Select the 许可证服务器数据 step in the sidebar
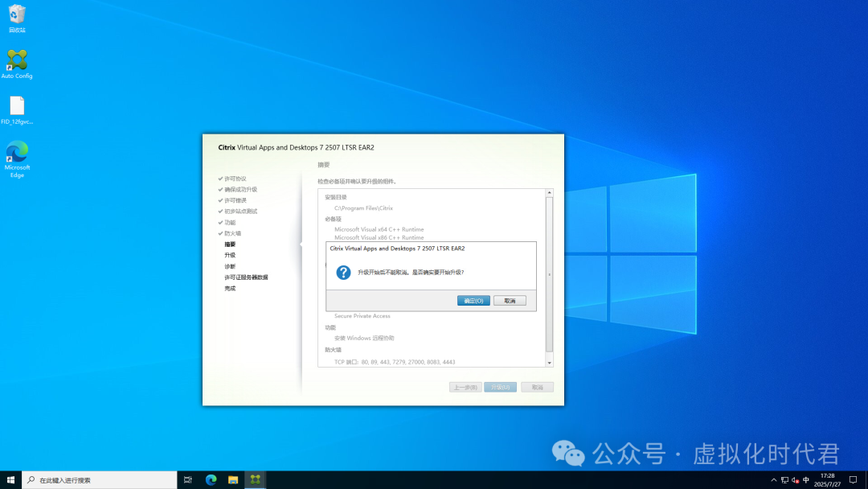 coord(247,277)
